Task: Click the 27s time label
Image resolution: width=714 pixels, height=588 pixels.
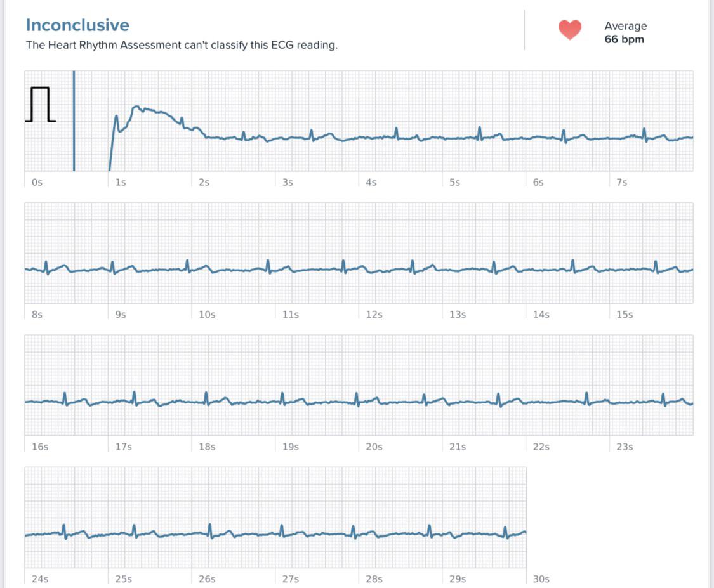Action: tap(291, 579)
